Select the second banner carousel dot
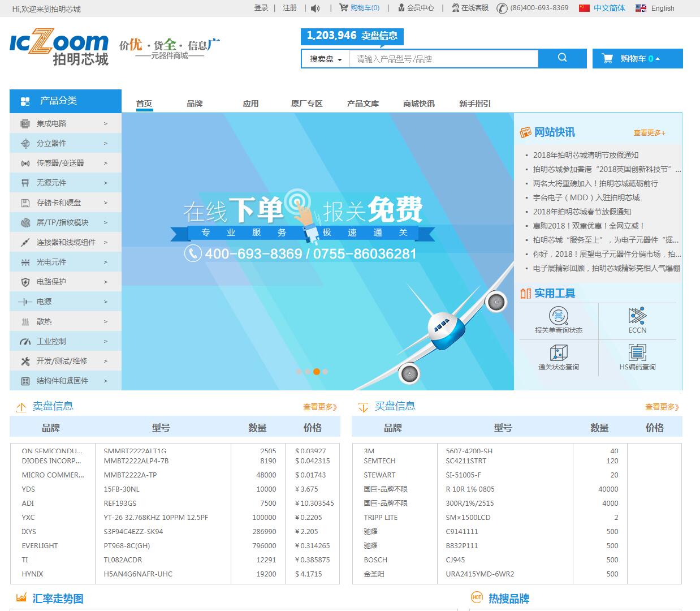The image size is (700, 611). pos(308,372)
